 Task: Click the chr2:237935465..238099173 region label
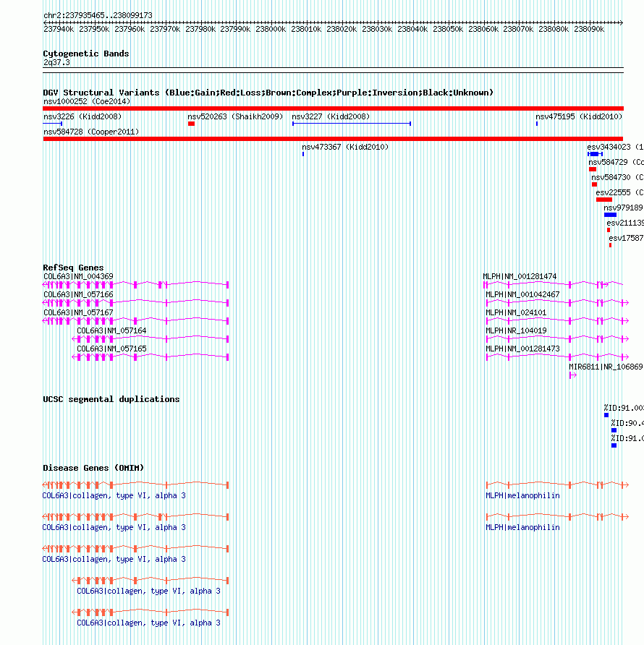[98, 15]
